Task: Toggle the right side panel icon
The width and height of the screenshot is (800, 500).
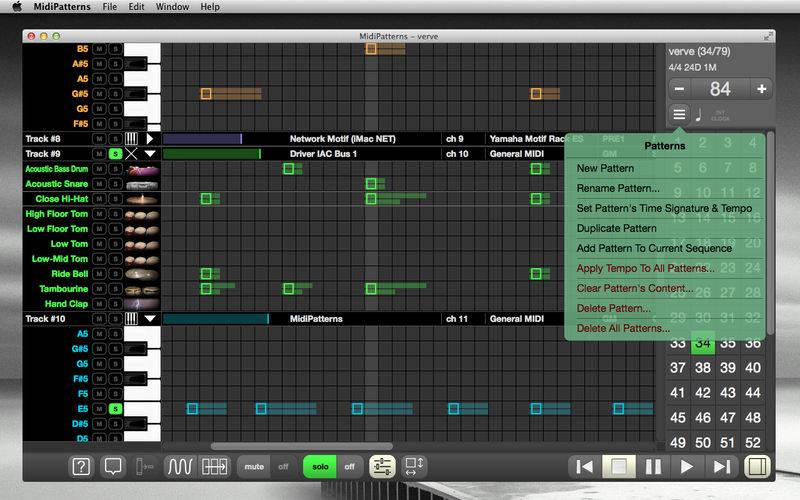Action: (757, 466)
